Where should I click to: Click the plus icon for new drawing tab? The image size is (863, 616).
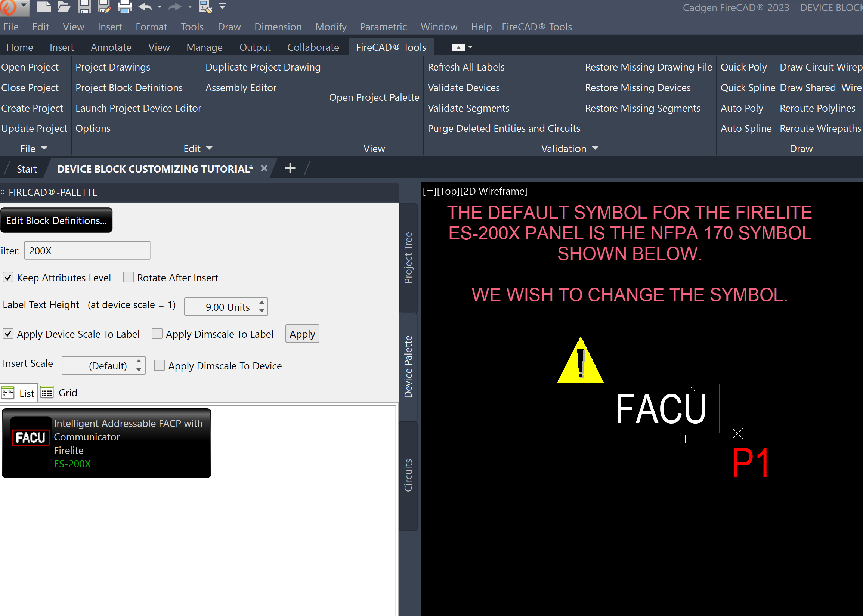[290, 168]
